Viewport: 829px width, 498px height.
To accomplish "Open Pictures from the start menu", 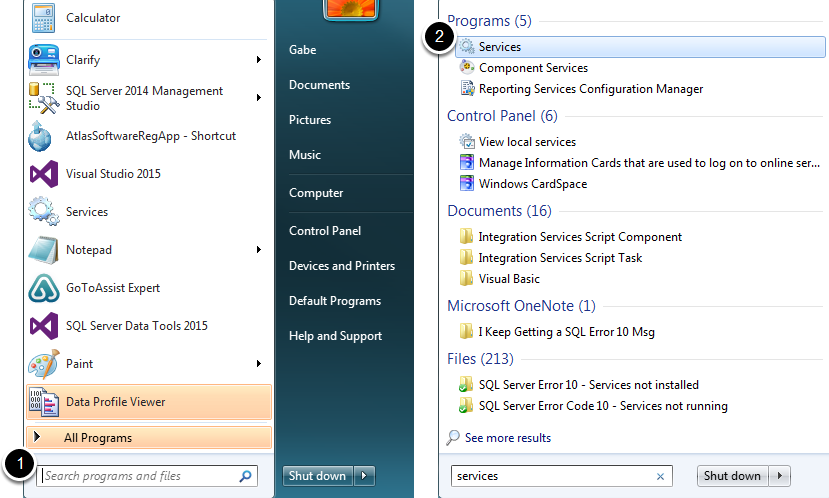I will pyautogui.click(x=310, y=120).
